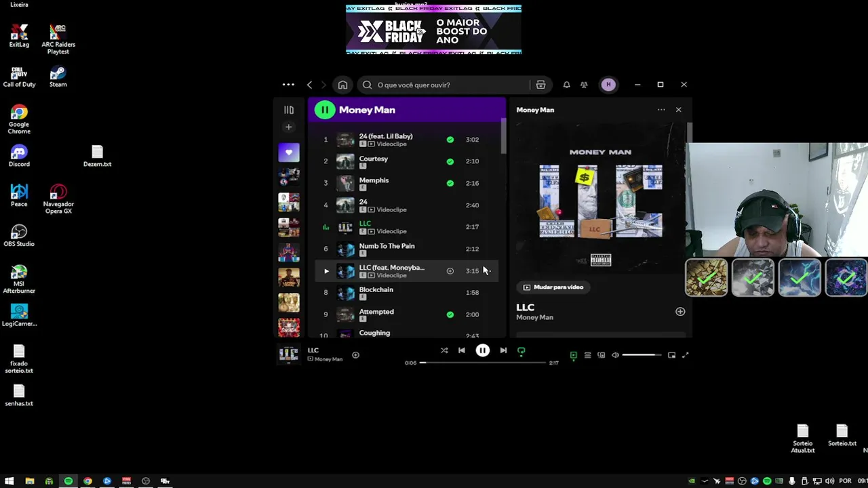Toggle repeat mode
868x488 pixels.
click(x=521, y=350)
